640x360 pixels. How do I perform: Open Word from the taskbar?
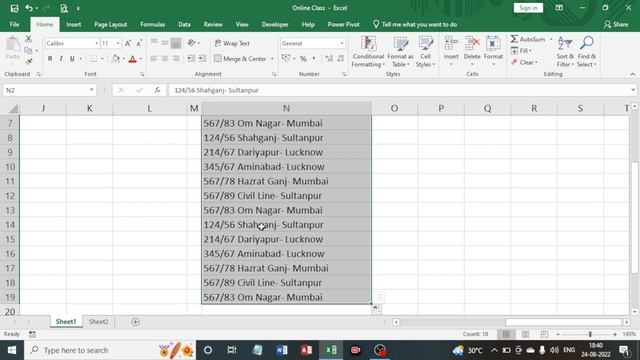click(282, 350)
